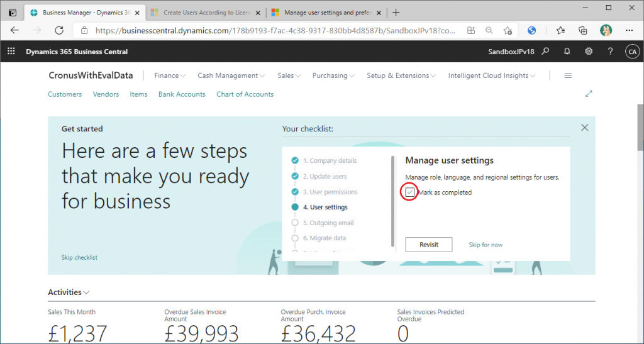Select checklist step 1. Company details
The width and height of the screenshot is (644, 344).
(330, 160)
